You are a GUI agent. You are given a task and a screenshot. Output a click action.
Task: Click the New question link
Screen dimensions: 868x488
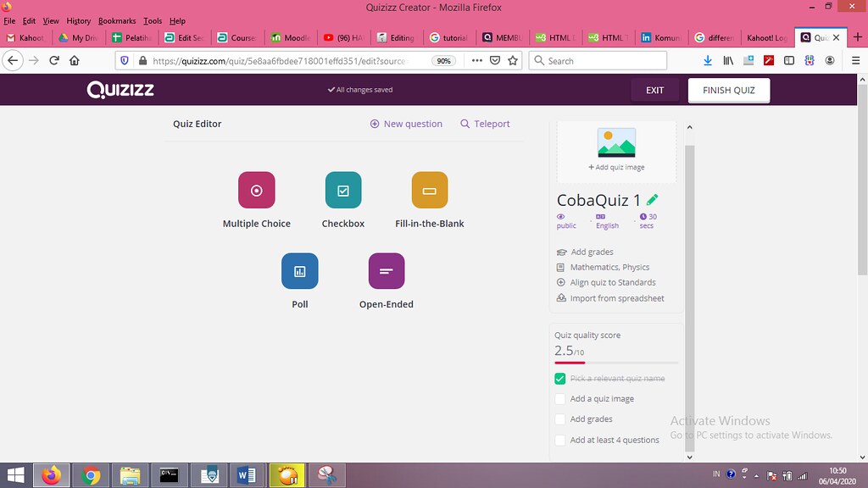click(x=406, y=124)
